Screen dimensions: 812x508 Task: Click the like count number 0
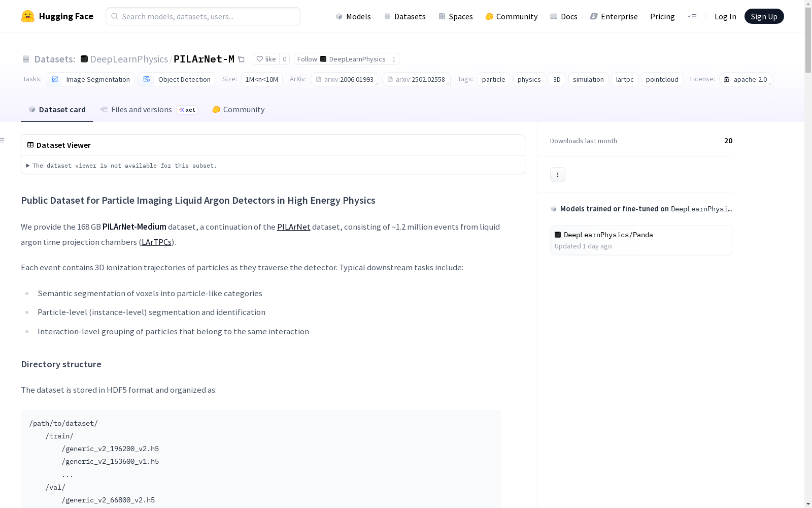click(x=285, y=59)
